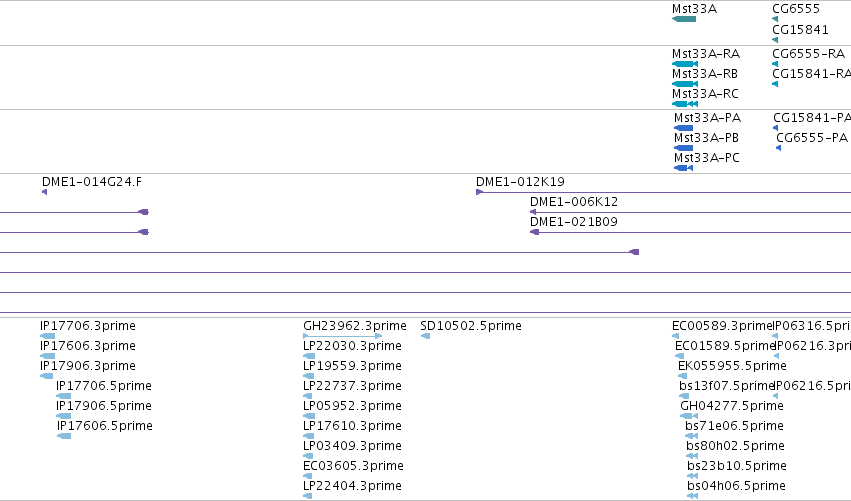Click the cyan Mst33A-RA transcript arrow glyph
Image resolution: width=851 pixels, height=501 pixels.
[685, 64]
